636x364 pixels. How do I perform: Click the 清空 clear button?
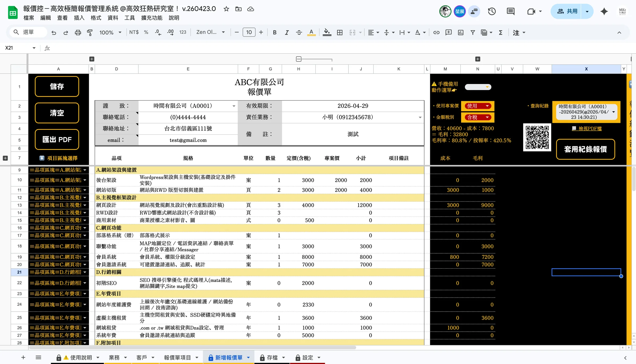(57, 113)
